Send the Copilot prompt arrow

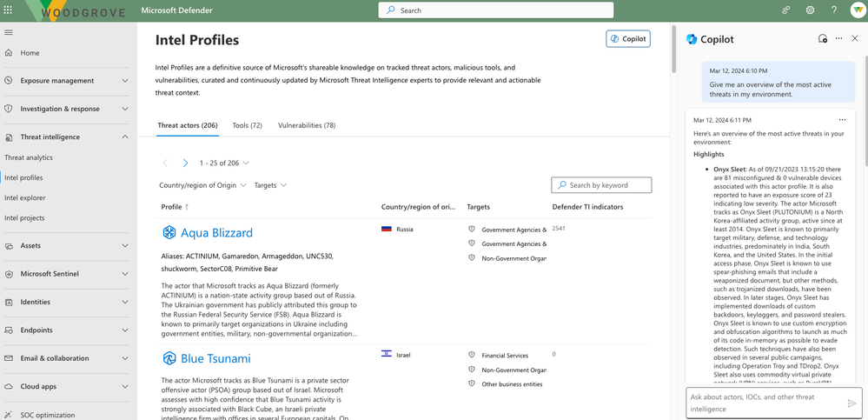pos(851,403)
